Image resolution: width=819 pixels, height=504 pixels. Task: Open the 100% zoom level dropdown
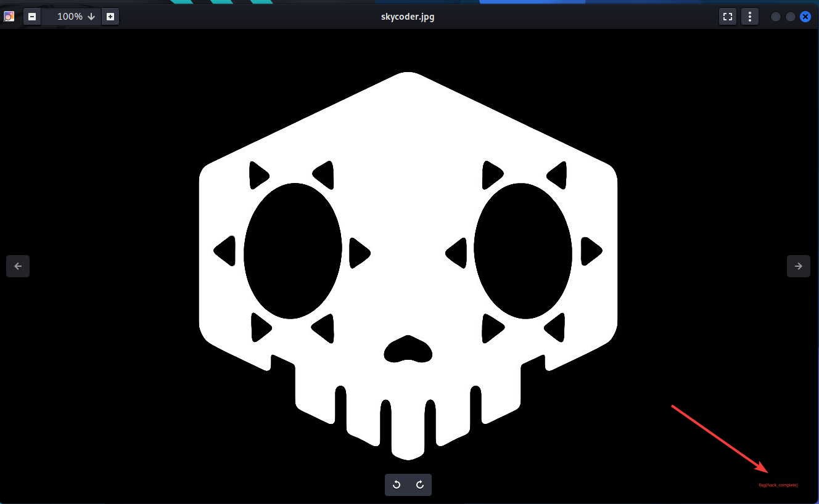pyautogui.click(x=72, y=17)
